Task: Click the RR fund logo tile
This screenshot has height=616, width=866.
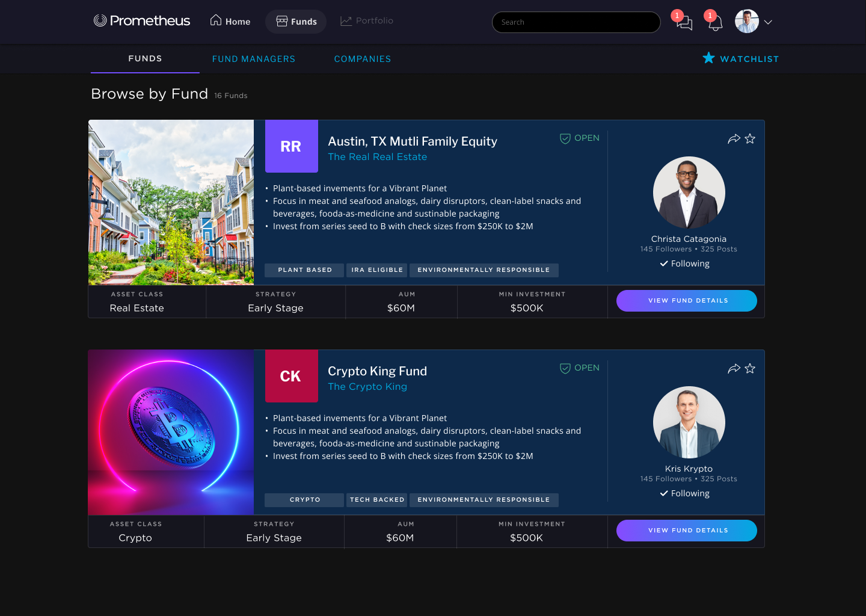Action: [x=292, y=146]
